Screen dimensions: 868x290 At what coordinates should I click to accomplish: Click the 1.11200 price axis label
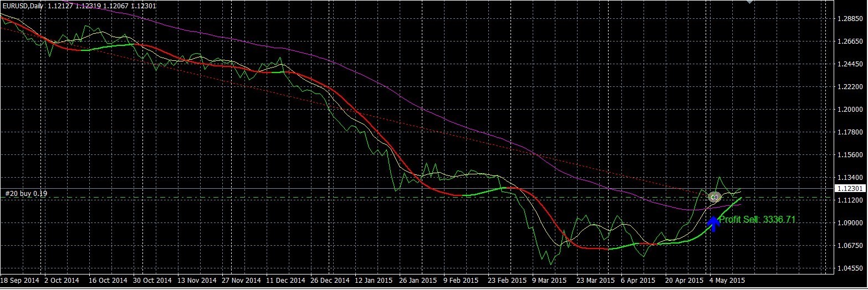[x=849, y=200]
